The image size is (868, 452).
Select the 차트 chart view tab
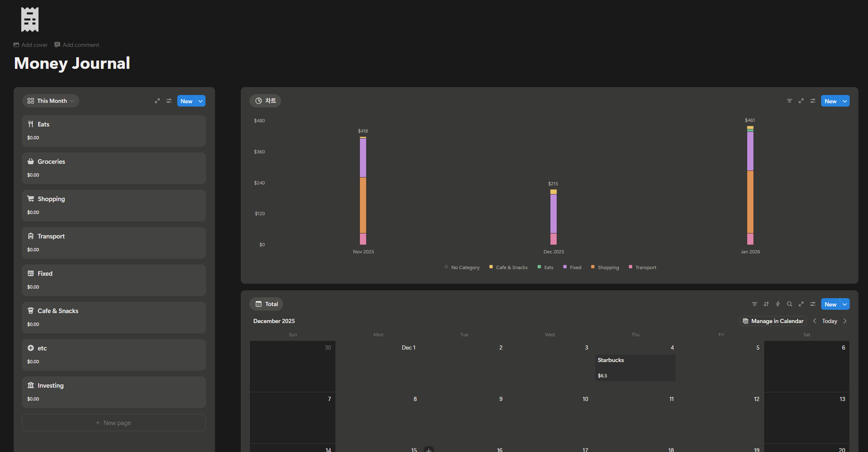click(265, 101)
